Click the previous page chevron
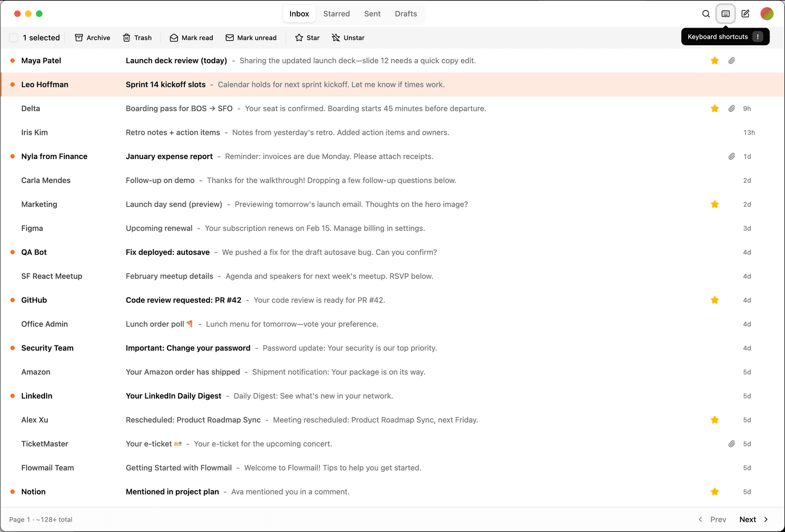The width and height of the screenshot is (785, 532). click(700, 519)
